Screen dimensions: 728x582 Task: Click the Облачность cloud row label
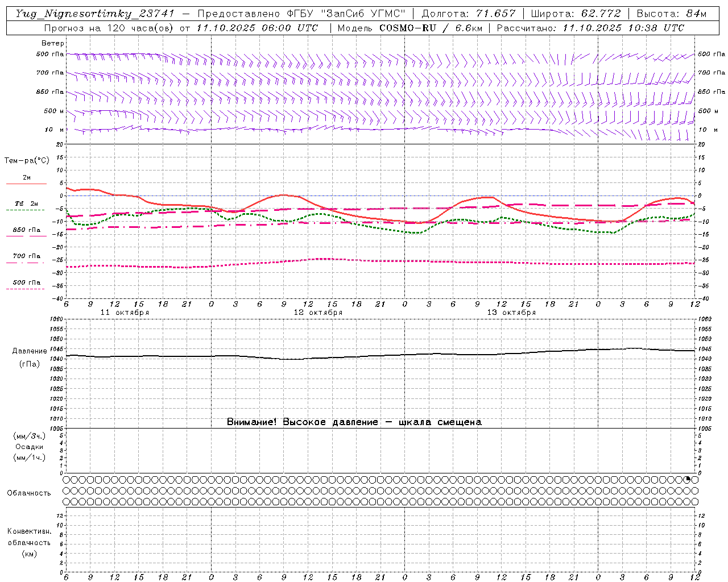click(x=29, y=493)
